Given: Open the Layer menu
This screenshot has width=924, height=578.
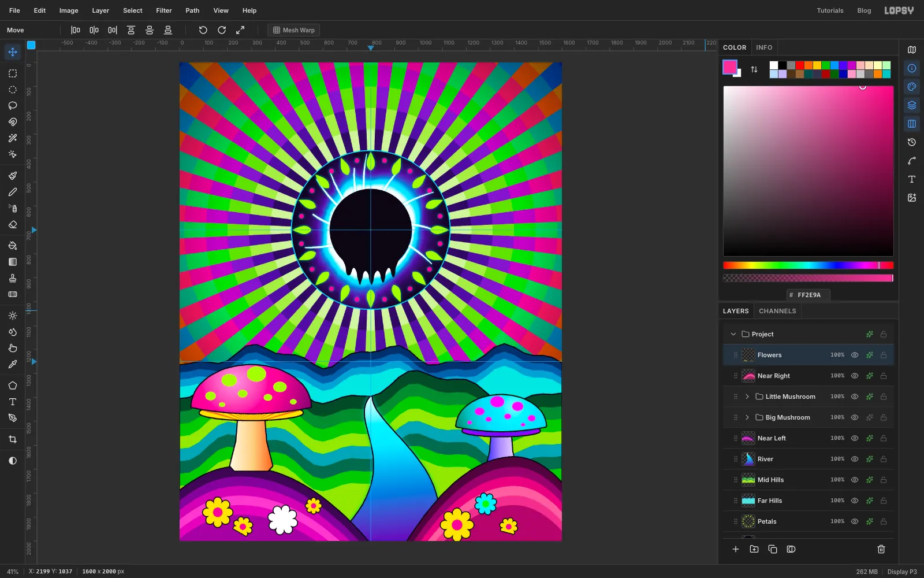Looking at the screenshot, I should pos(100,10).
